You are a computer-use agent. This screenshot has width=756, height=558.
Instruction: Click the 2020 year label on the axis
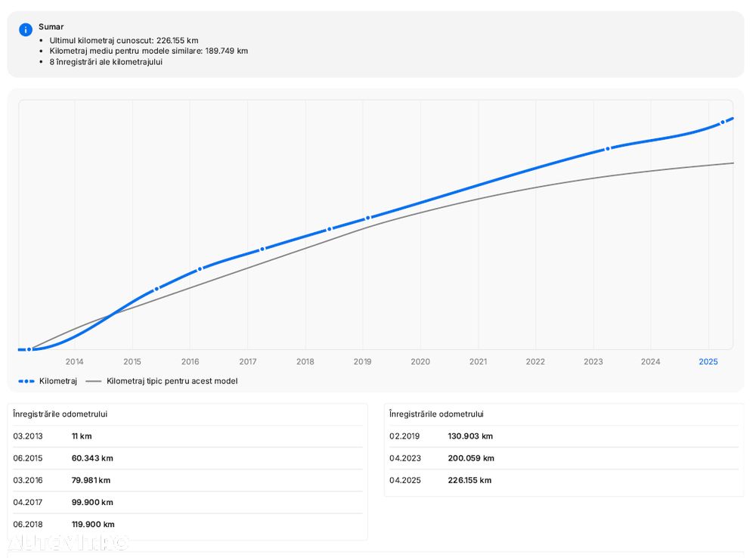420,361
